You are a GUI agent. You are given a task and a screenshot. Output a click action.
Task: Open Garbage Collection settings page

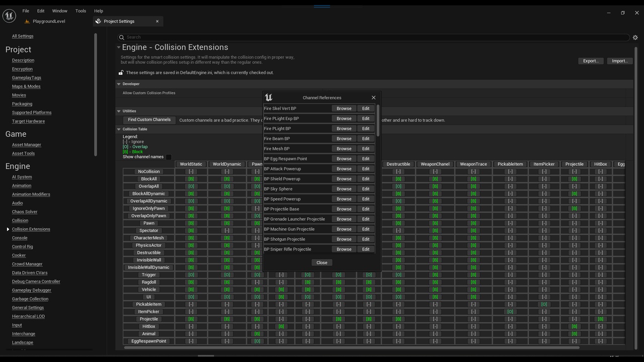point(30,299)
